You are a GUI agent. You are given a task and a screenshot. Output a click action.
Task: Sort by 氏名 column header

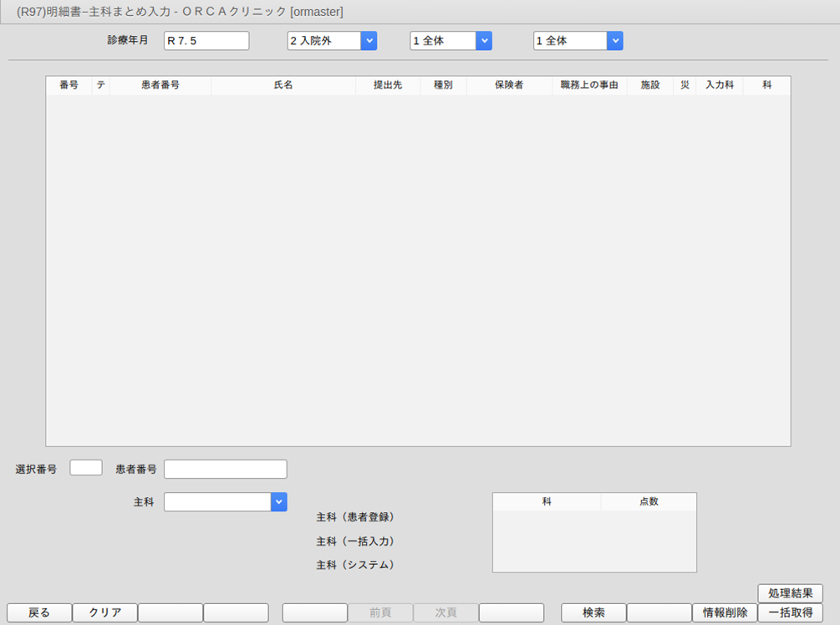coord(283,85)
